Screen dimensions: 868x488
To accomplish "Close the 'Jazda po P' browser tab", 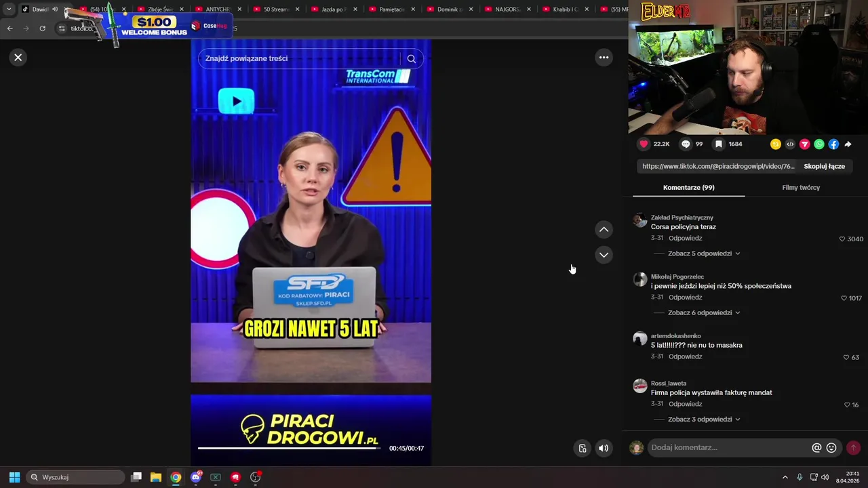I will 355,9.
